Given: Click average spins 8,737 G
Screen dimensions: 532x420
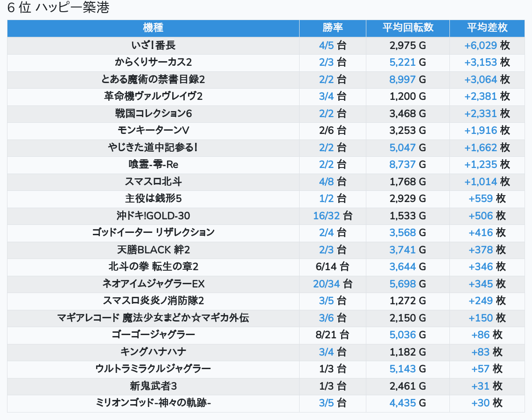Looking at the screenshot, I should tap(408, 165).
